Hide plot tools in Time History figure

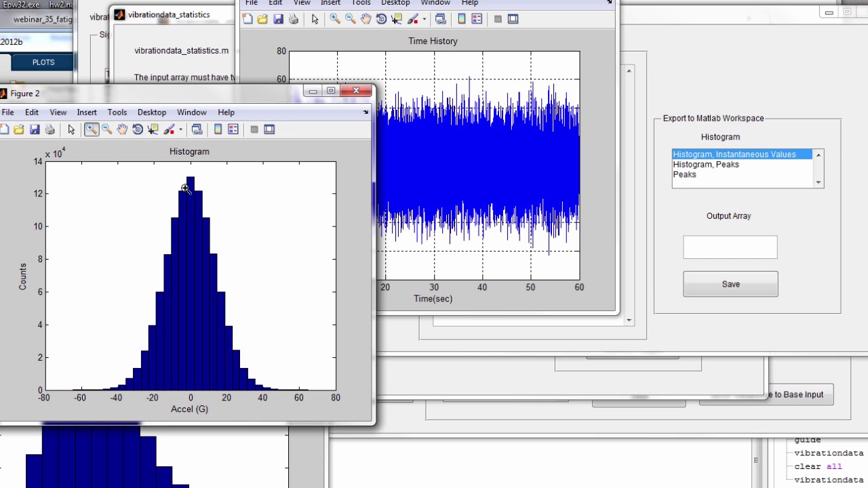click(x=498, y=19)
